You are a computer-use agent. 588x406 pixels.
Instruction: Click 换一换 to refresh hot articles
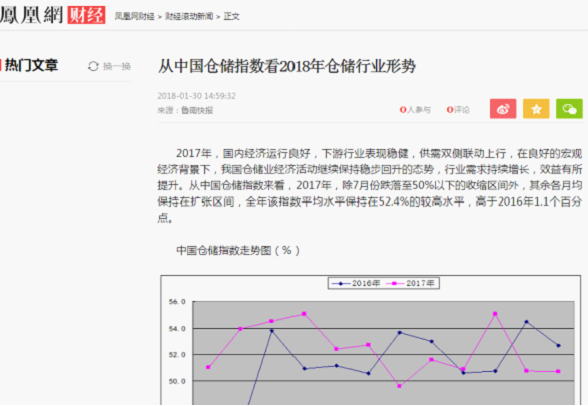pos(117,66)
